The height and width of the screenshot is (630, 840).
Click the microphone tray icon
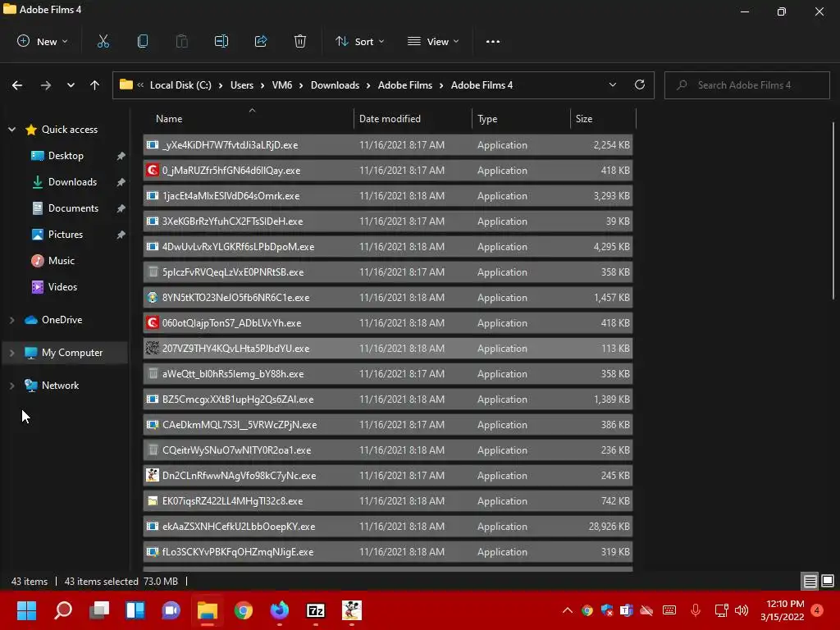(x=696, y=610)
